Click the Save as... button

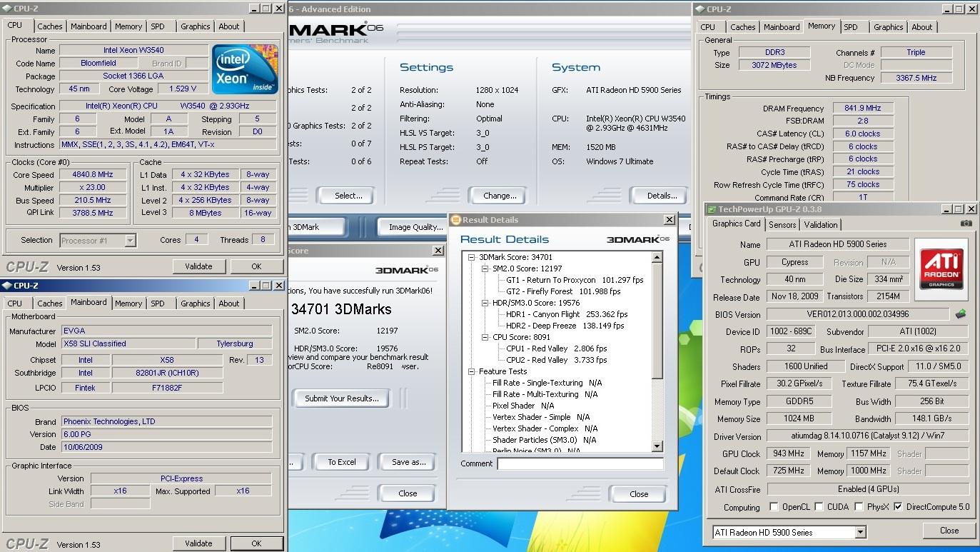pos(408,462)
